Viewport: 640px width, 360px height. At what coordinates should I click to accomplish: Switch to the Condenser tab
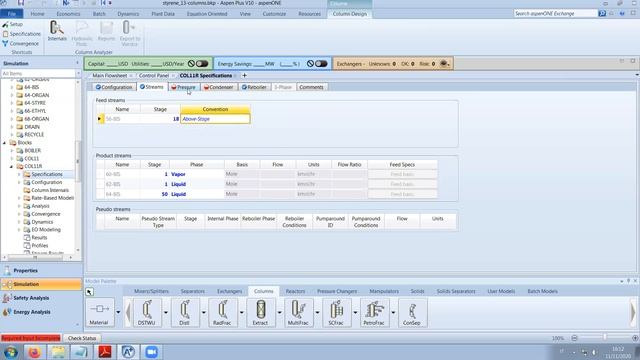[218, 87]
